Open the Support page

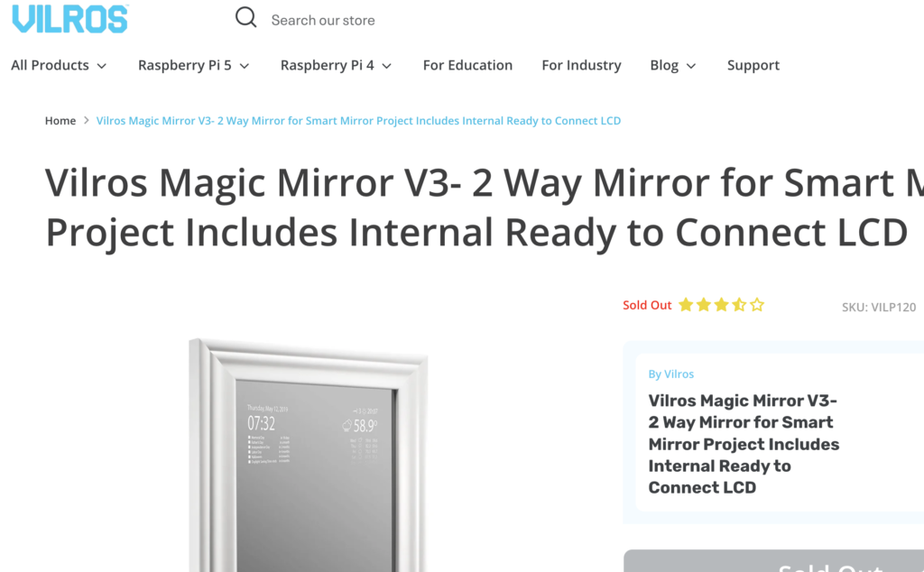pyautogui.click(x=753, y=65)
